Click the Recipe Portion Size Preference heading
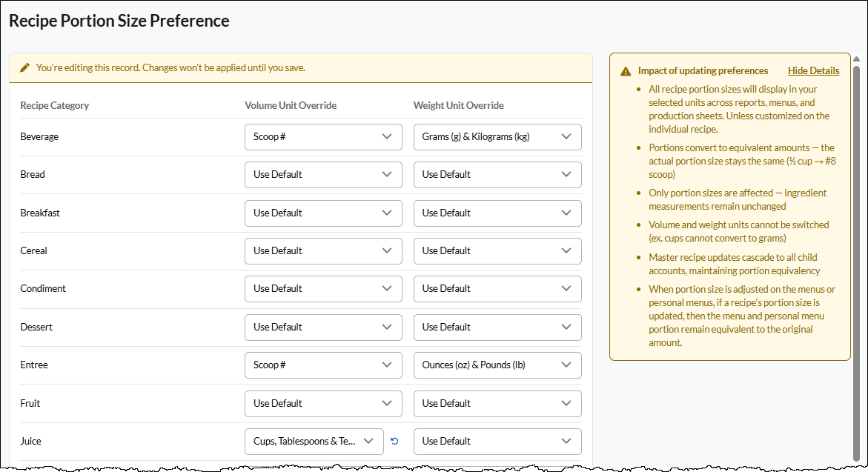The height and width of the screenshot is (472, 868). [x=119, y=21]
